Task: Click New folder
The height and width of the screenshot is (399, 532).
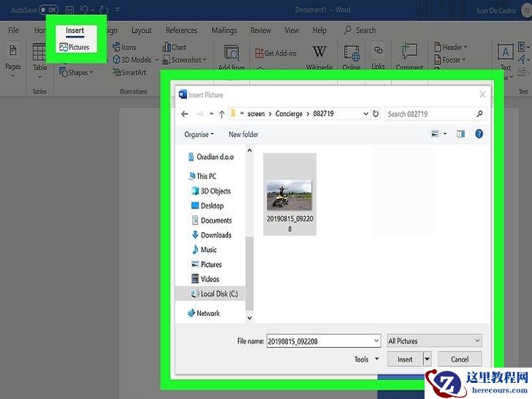Action: point(243,134)
